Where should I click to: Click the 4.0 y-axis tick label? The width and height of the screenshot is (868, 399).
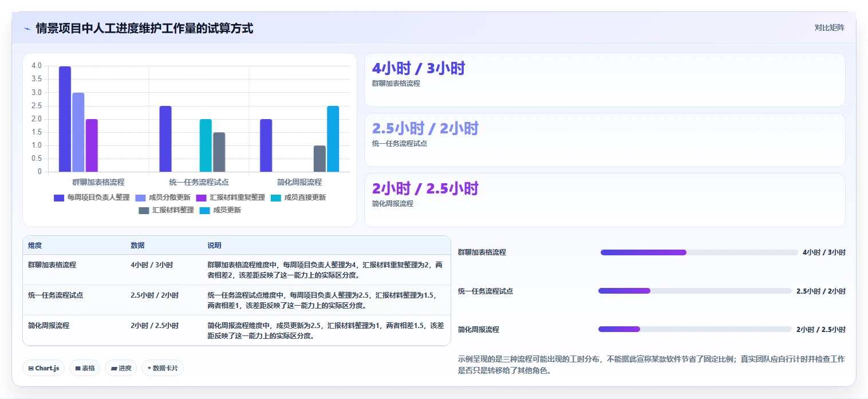point(36,66)
